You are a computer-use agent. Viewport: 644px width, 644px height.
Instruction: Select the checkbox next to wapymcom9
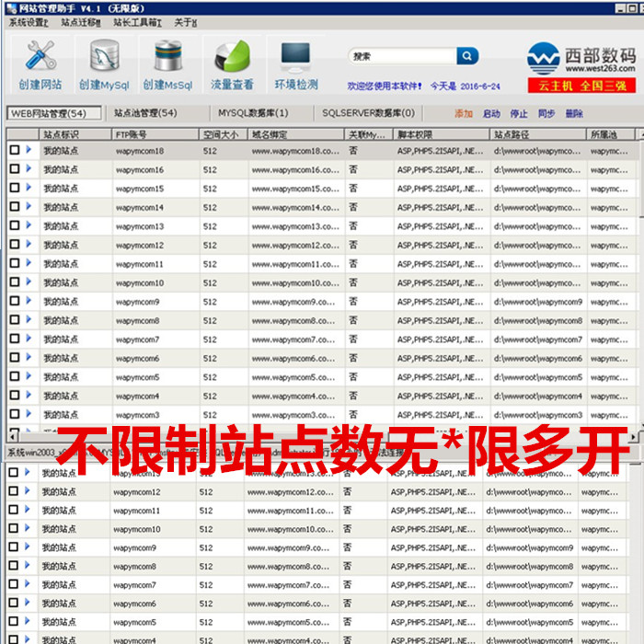[x=15, y=302]
